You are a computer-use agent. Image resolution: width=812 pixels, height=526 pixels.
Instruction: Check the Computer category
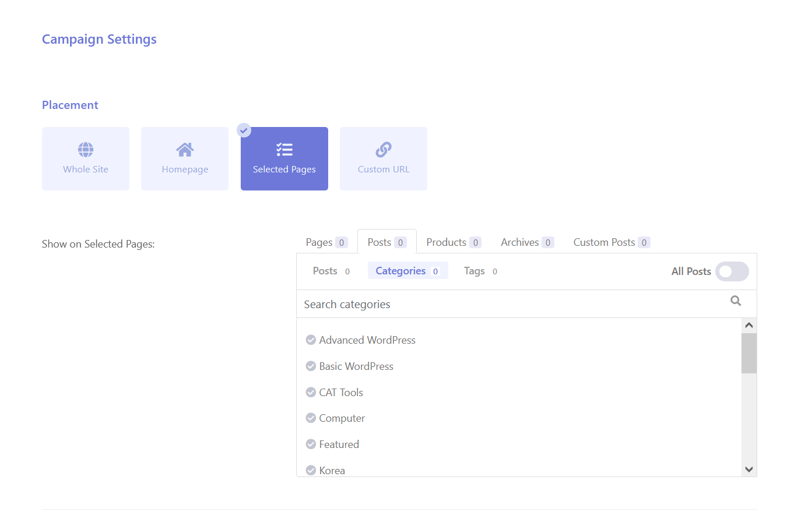click(311, 418)
